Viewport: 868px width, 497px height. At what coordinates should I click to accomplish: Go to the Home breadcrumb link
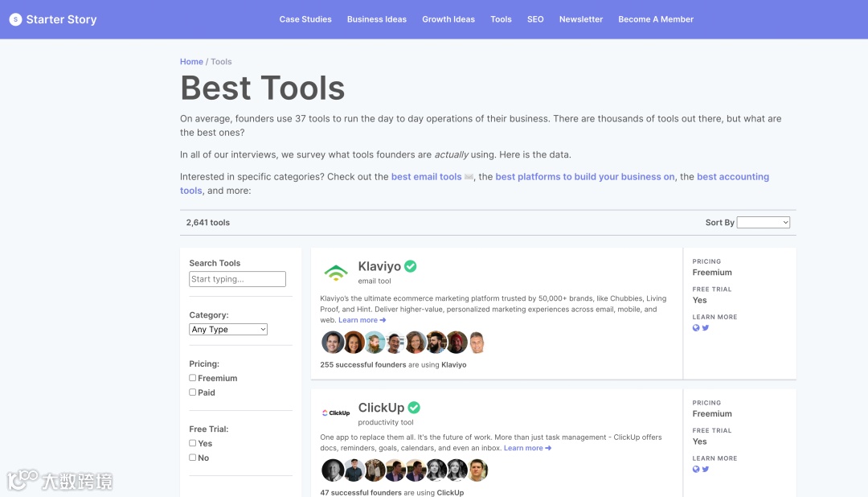[x=191, y=61]
